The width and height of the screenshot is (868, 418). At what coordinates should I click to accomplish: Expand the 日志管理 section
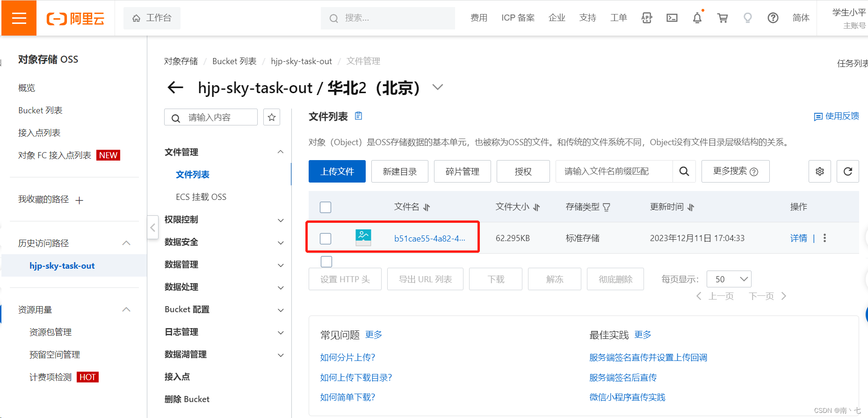[281, 332]
